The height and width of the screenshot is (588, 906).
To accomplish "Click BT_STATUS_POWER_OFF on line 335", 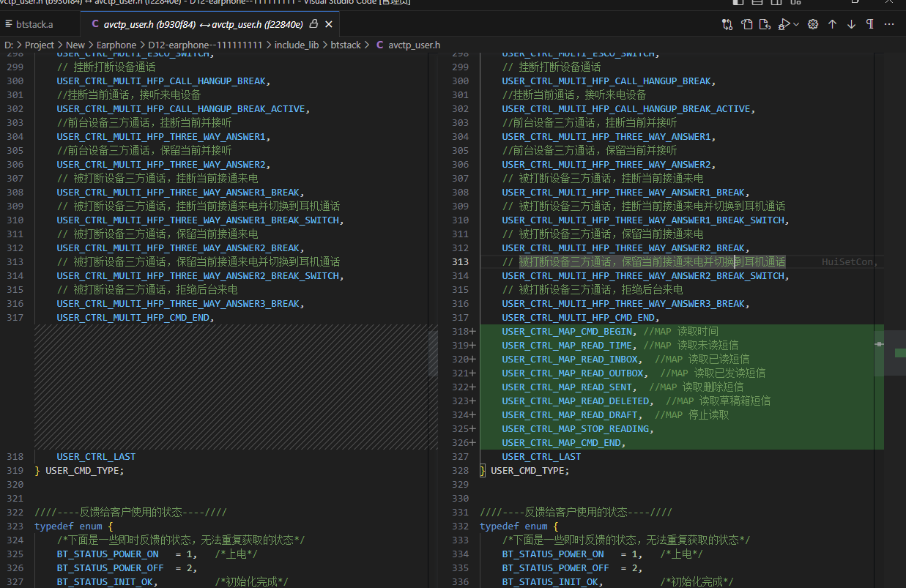I will tap(556, 567).
